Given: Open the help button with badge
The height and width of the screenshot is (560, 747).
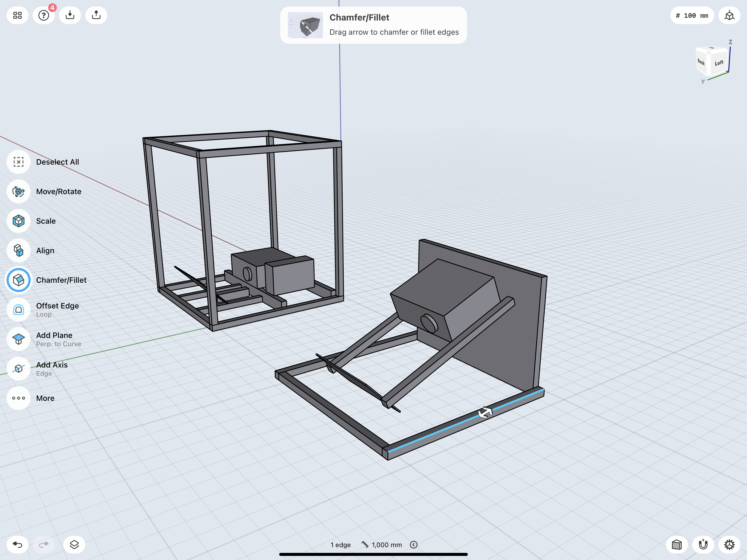Looking at the screenshot, I should (44, 15).
